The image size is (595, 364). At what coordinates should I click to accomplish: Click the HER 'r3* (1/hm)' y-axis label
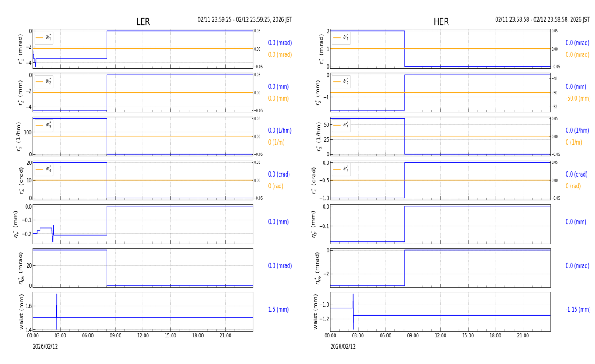click(319, 136)
